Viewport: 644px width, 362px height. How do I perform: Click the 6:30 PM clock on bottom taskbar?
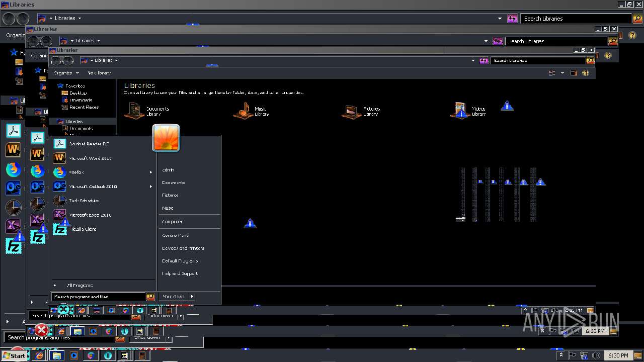[x=618, y=355]
